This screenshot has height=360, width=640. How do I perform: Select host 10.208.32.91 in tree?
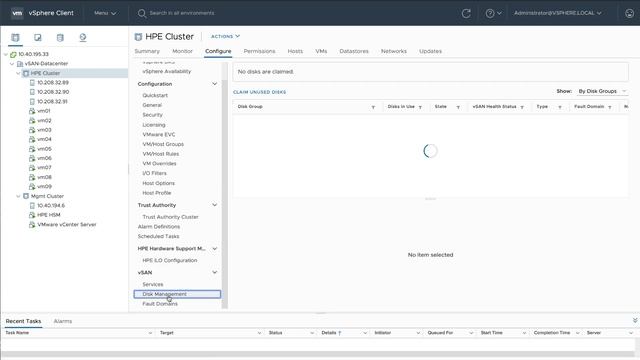click(x=52, y=101)
